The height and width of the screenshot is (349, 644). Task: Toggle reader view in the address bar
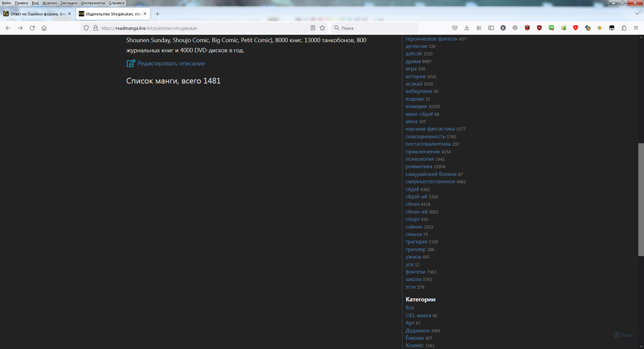pos(313,28)
